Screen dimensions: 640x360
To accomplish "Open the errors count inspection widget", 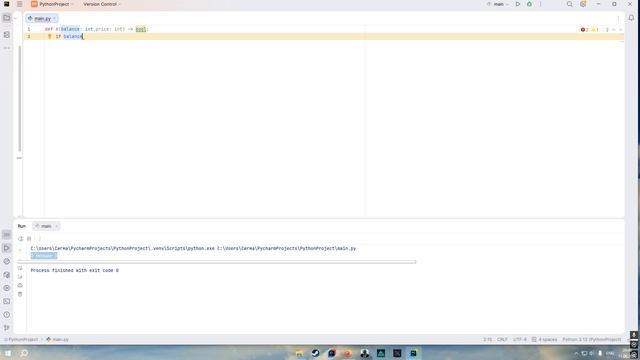I will [584, 30].
